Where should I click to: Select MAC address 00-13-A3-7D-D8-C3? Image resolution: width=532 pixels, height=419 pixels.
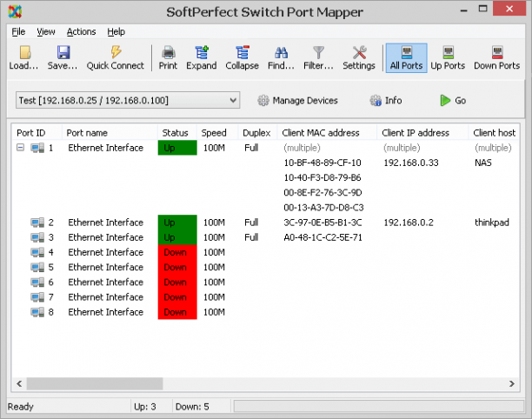pyautogui.click(x=323, y=208)
